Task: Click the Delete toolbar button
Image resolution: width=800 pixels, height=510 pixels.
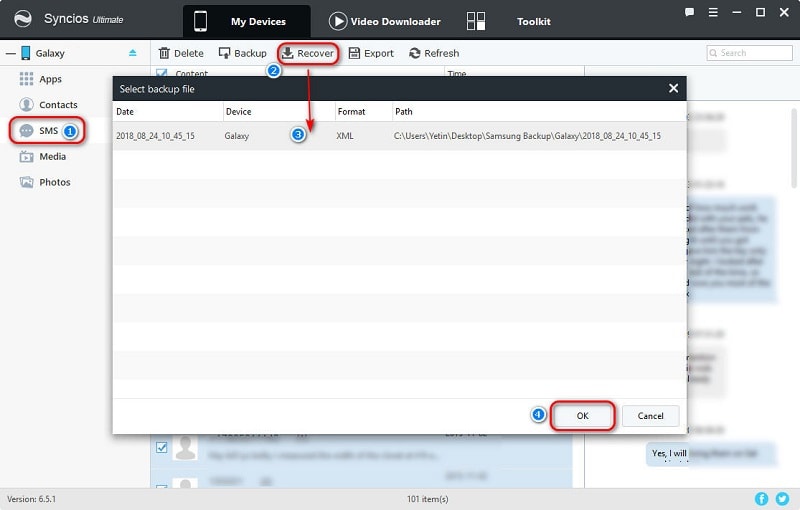Action: 181,53
